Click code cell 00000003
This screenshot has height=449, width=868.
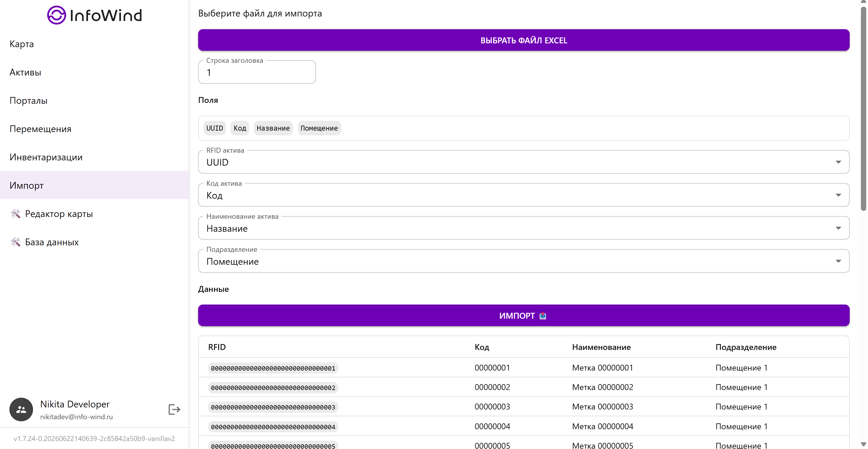(x=492, y=407)
